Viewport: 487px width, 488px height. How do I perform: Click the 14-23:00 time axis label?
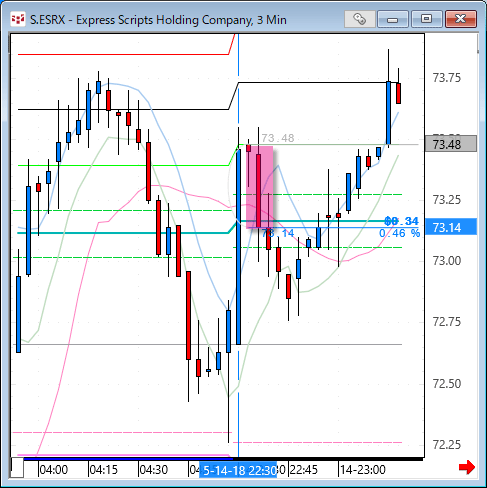(x=363, y=470)
